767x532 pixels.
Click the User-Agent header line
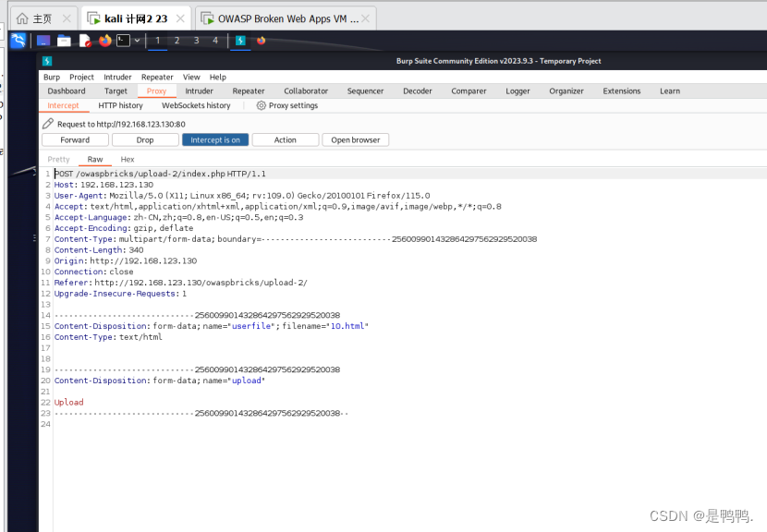[242, 196]
